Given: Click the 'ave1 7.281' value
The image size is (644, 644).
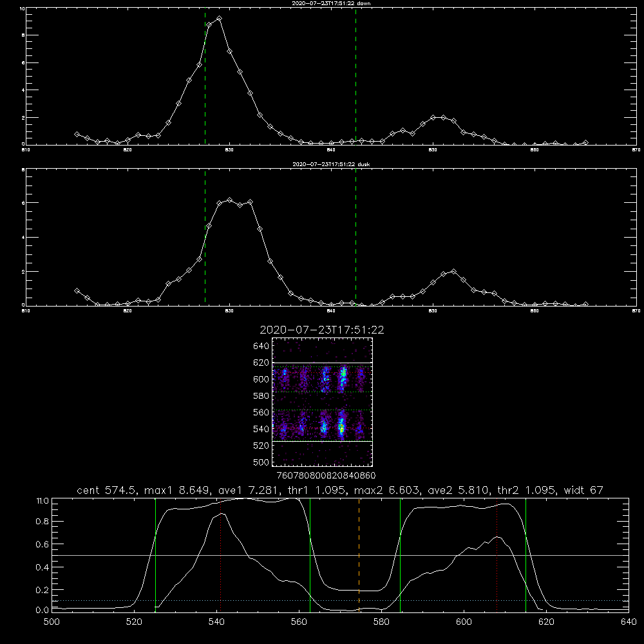Looking at the screenshot, I should point(248,490).
